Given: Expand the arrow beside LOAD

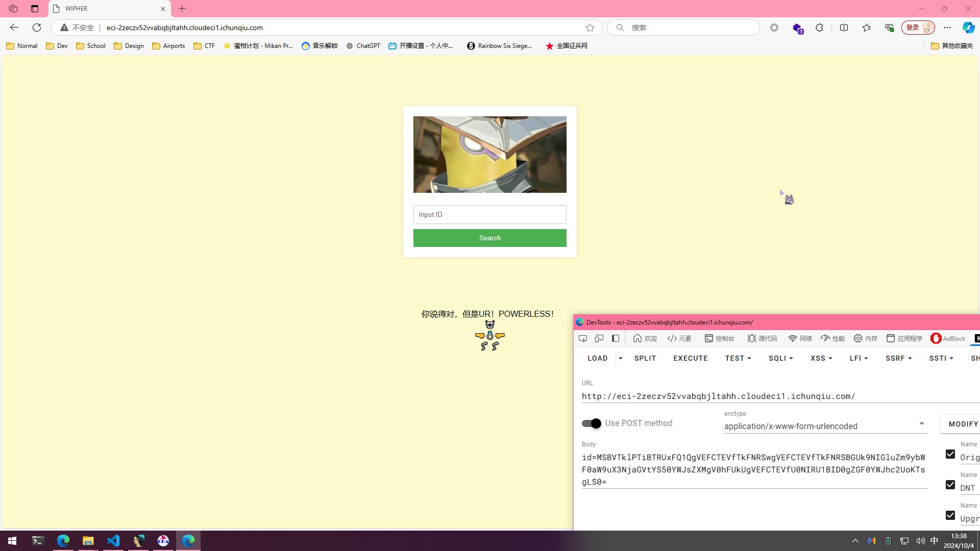Looking at the screenshot, I should pyautogui.click(x=621, y=358).
